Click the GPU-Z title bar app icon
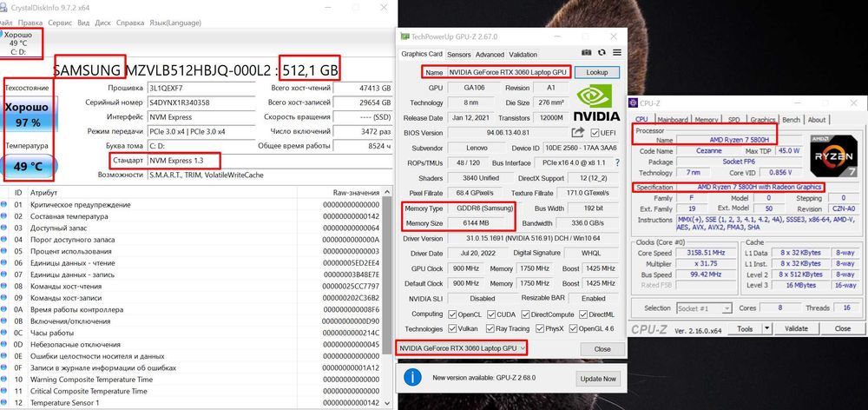 404,36
